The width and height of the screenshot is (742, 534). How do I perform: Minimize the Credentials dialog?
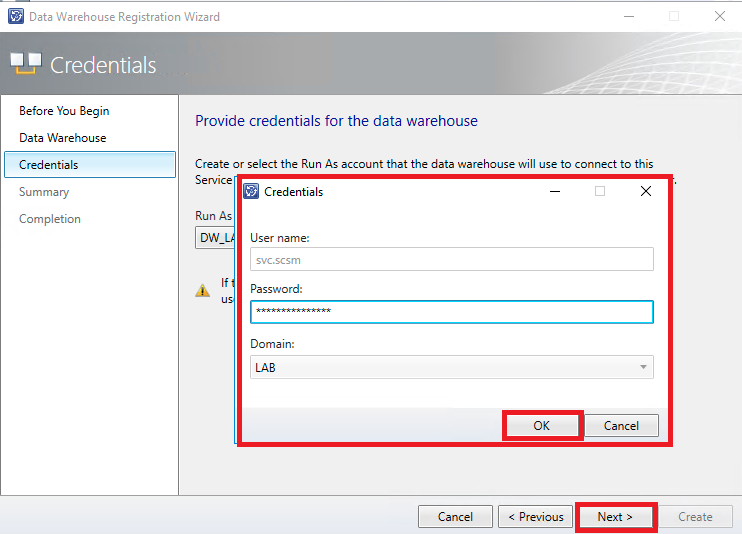click(x=555, y=191)
